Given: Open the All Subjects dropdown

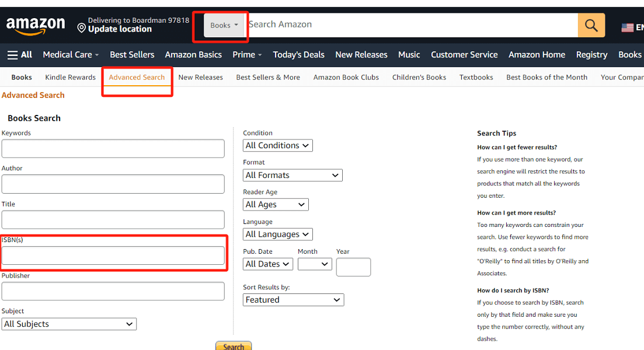Looking at the screenshot, I should tap(69, 324).
